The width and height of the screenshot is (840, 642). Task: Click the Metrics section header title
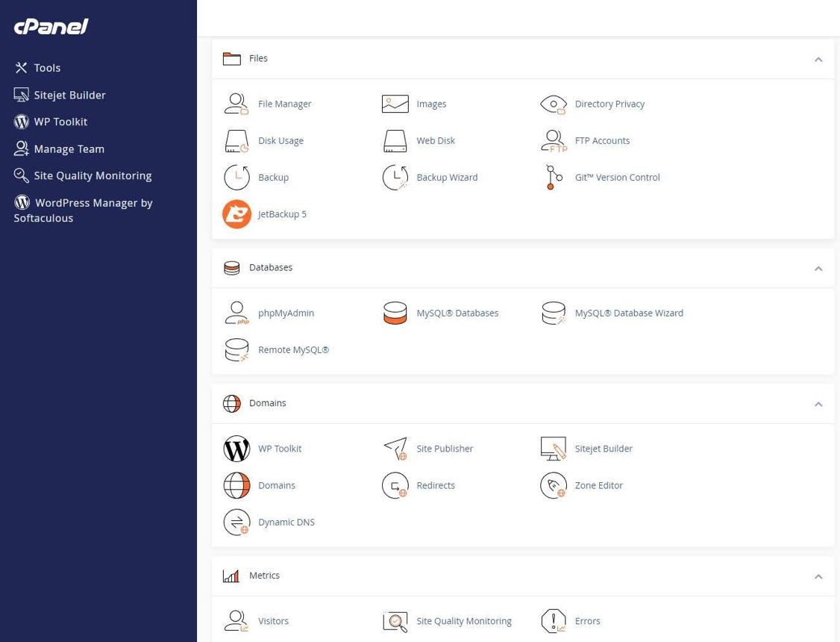coord(264,576)
